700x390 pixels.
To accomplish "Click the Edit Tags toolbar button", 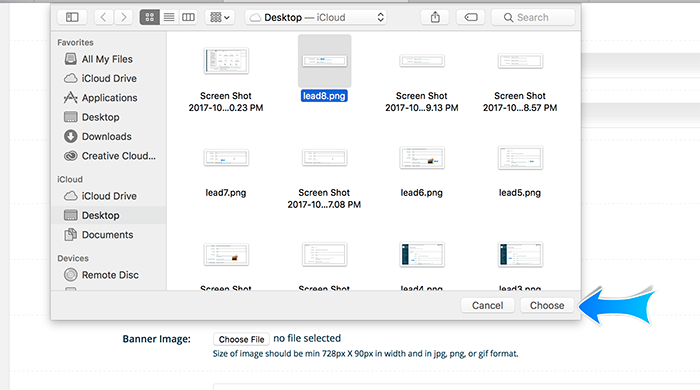I will [471, 17].
